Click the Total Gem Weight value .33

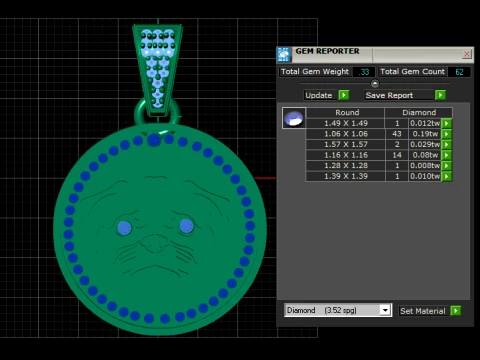click(x=364, y=72)
